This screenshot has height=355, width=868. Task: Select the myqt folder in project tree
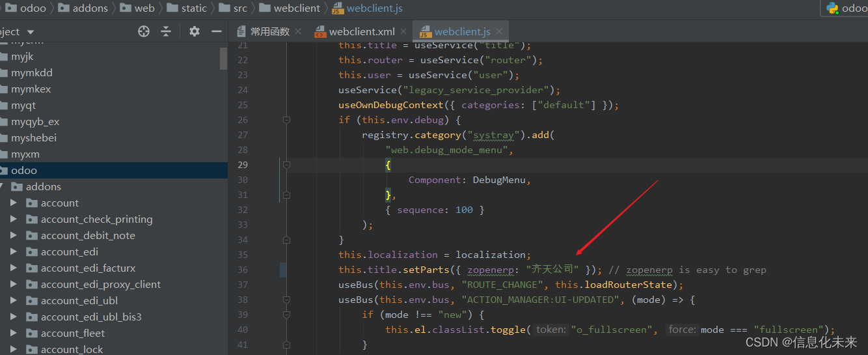pyautogui.click(x=23, y=106)
